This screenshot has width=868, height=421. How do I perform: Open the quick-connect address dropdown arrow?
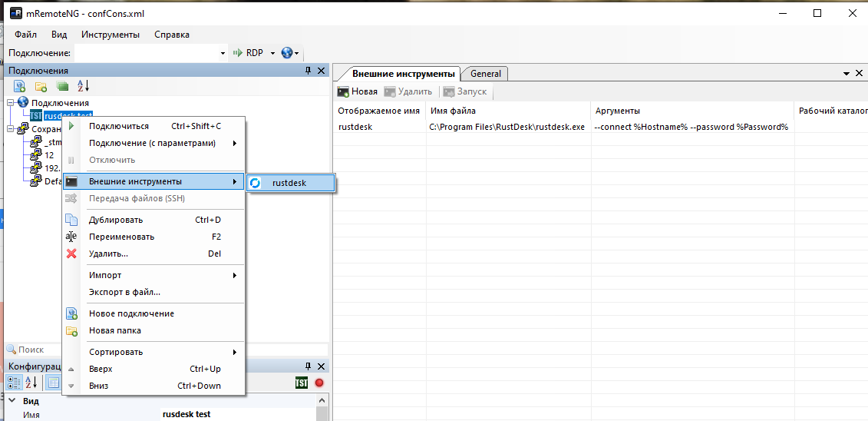point(223,53)
